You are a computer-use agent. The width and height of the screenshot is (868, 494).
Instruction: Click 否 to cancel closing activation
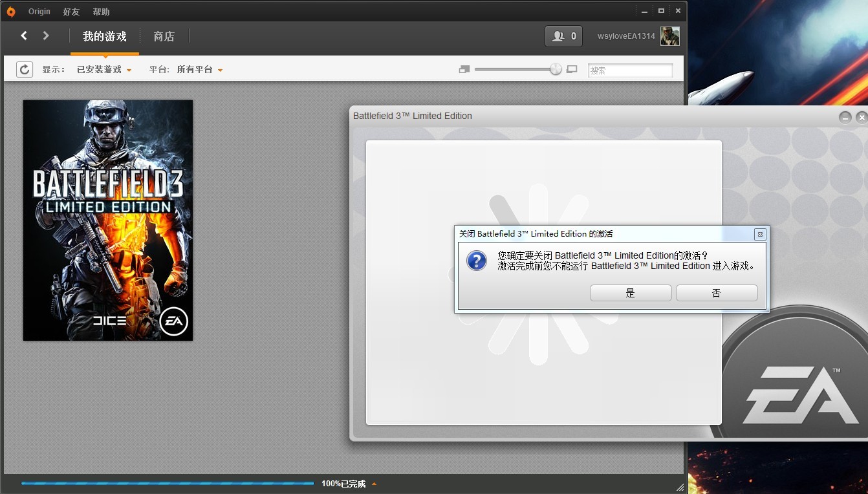tap(717, 293)
